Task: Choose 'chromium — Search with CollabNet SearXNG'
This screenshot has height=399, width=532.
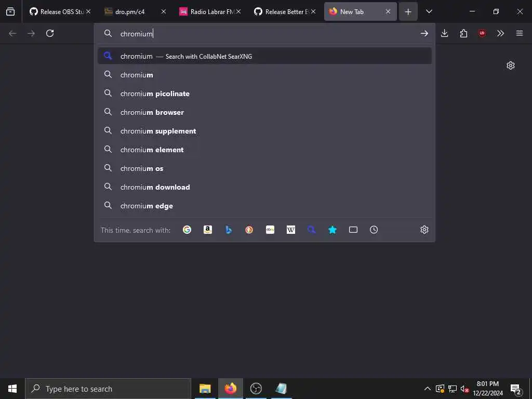Action: [x=264, y=56]
